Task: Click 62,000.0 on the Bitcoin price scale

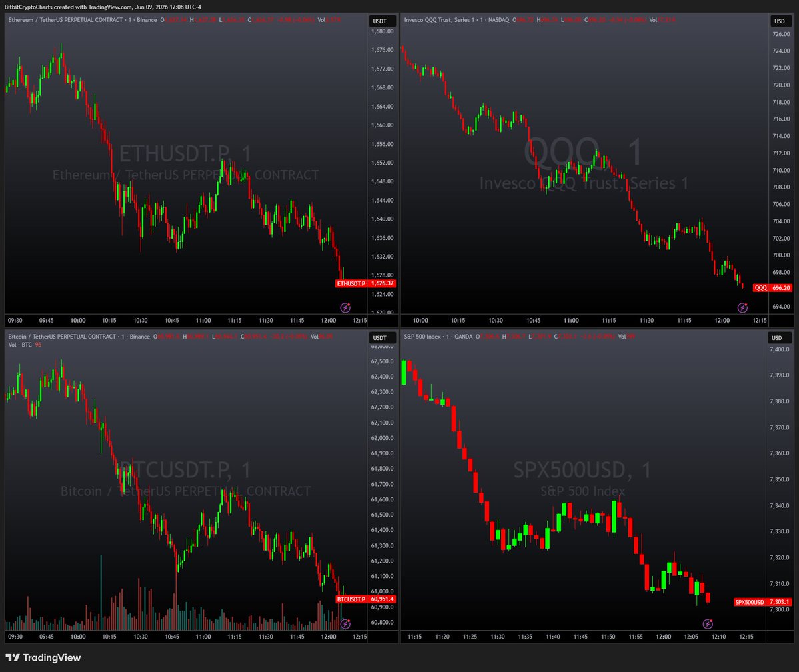Action: (x=383, y=438)
